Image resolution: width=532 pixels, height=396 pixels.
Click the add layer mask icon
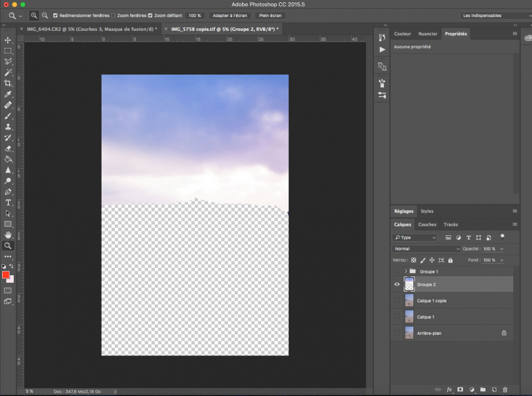(x=460, y=390)
